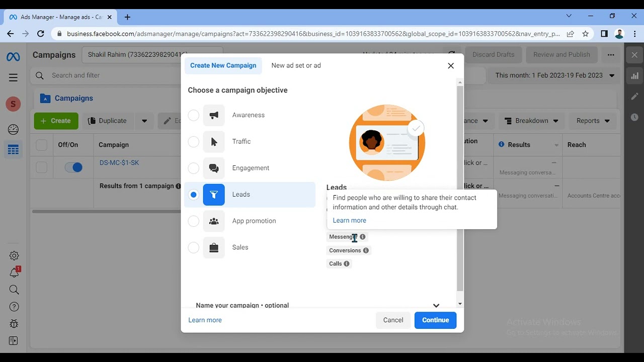The width and height of the screenshot is (644, 362).
Task: Click the bug report icon
Action: pyautogui.click(x=14, y=324)
